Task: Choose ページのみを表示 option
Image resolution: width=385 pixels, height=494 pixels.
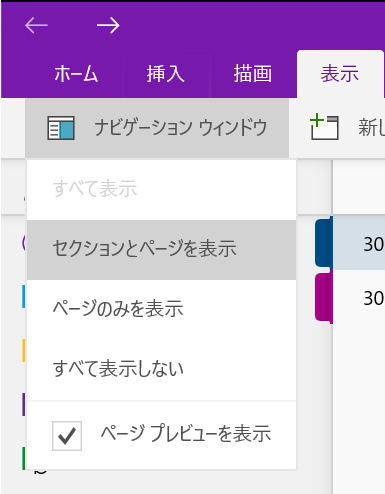Action: (x=161, y=309)
